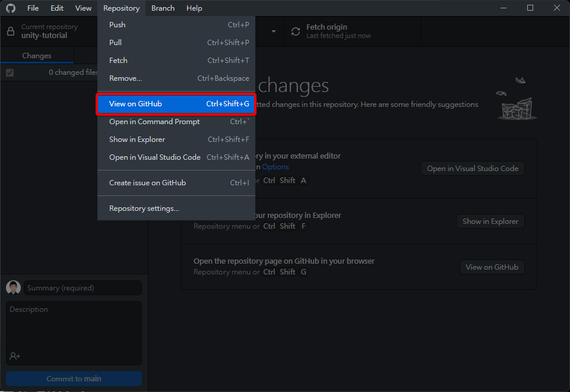Click the Open in Visual Studio Code button
The height and width of the screenshot is (392, 570).
point(472,169)
